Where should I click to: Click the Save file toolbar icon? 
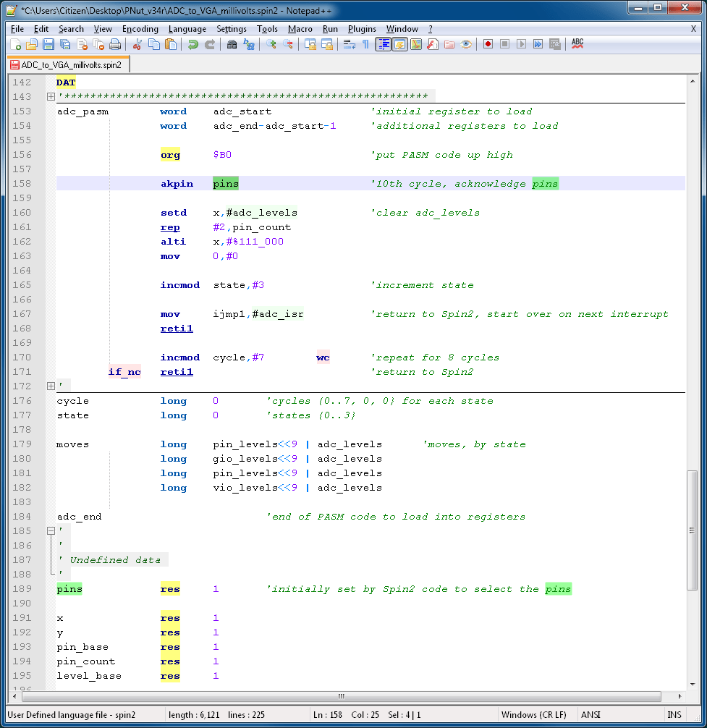48,44
